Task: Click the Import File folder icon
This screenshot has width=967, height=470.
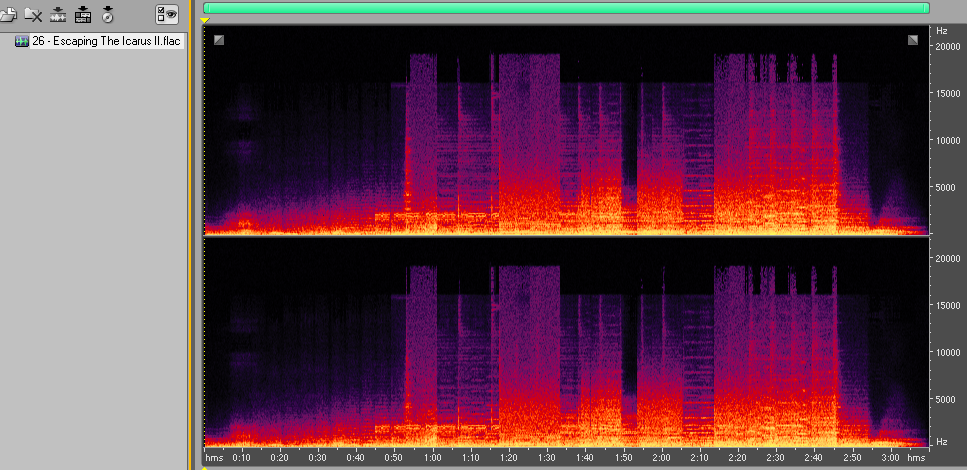Action: (7, 13)
